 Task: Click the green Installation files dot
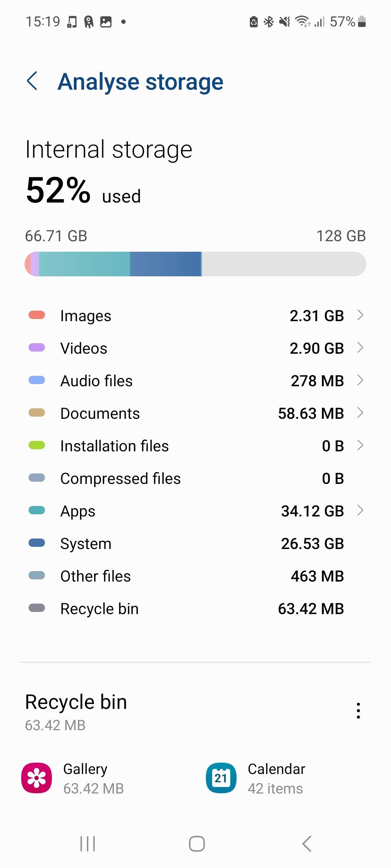click(x=37, y=445)
